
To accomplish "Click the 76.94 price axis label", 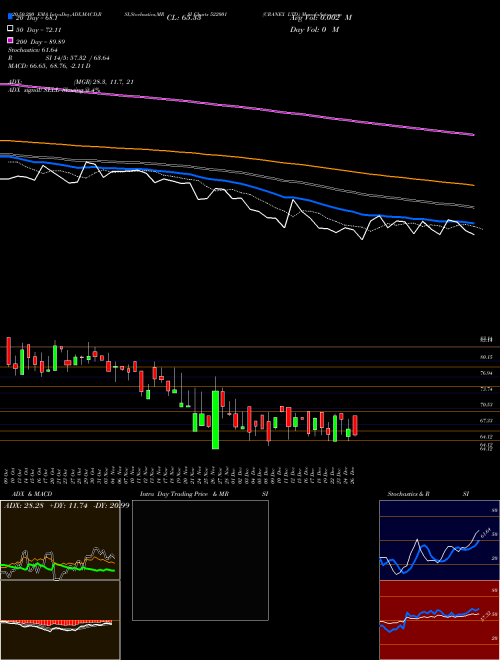I will tap(486, 373).
